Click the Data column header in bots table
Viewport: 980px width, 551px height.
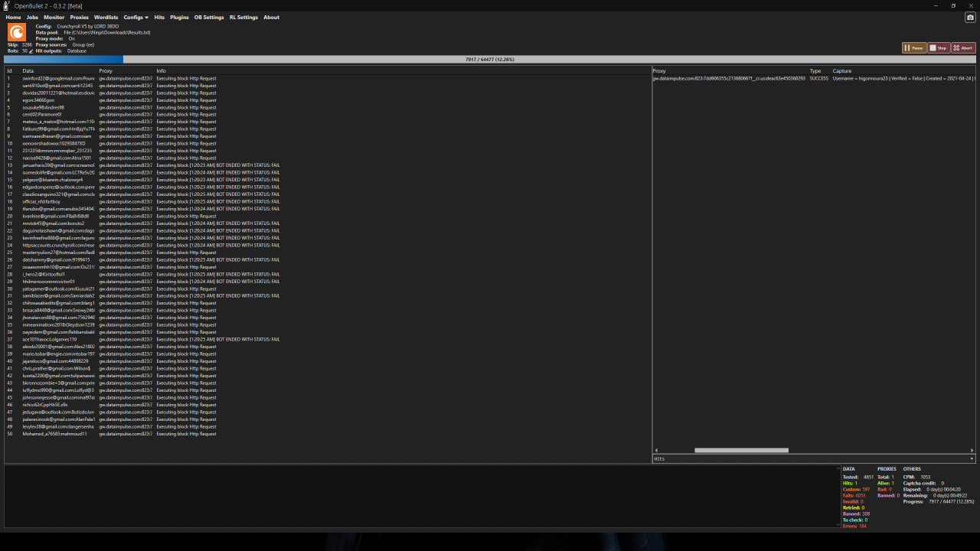click(x=28, y=70)
